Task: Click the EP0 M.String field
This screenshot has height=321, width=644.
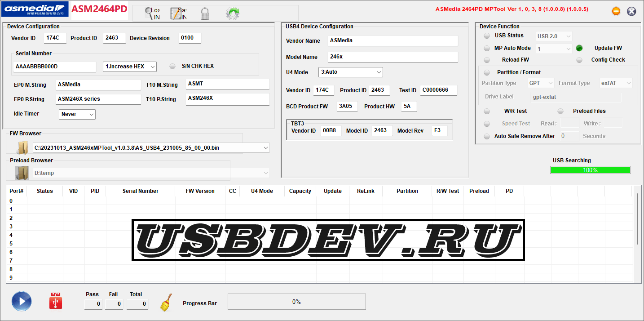Action: [98, 85]
